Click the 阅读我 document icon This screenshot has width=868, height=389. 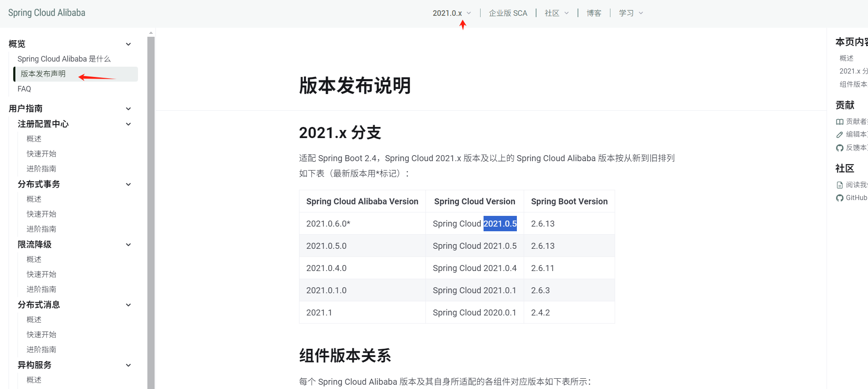[840, 185]
